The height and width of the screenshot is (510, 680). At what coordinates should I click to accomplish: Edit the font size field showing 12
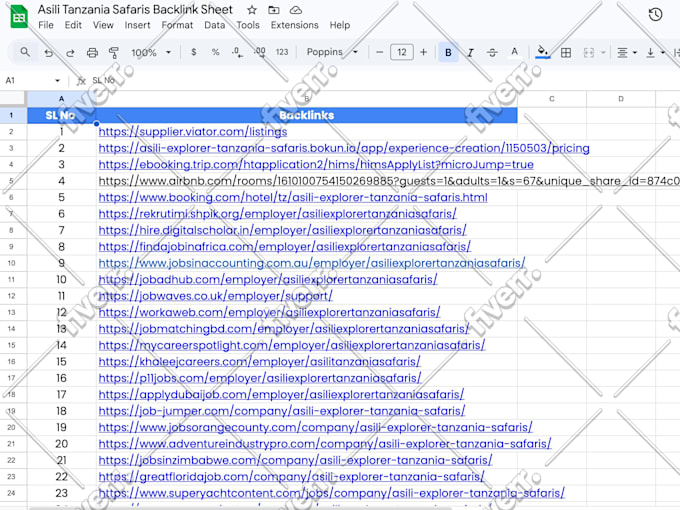pos(402,52)
